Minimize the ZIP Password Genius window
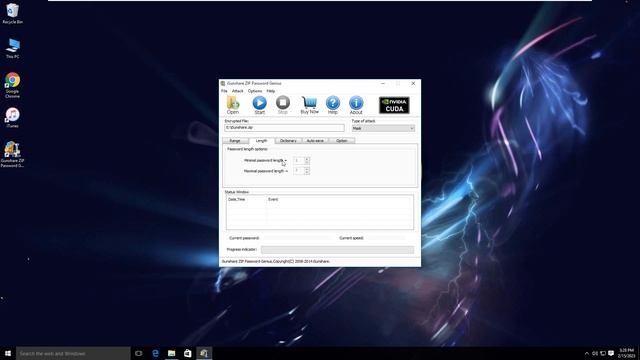The width and height of the screenshot is (640, 360). 383,83
